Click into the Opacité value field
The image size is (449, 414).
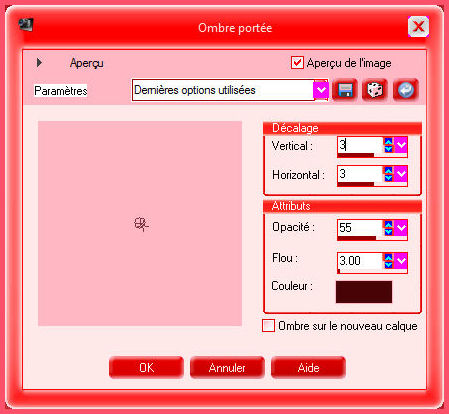click(x=360, y=228)
